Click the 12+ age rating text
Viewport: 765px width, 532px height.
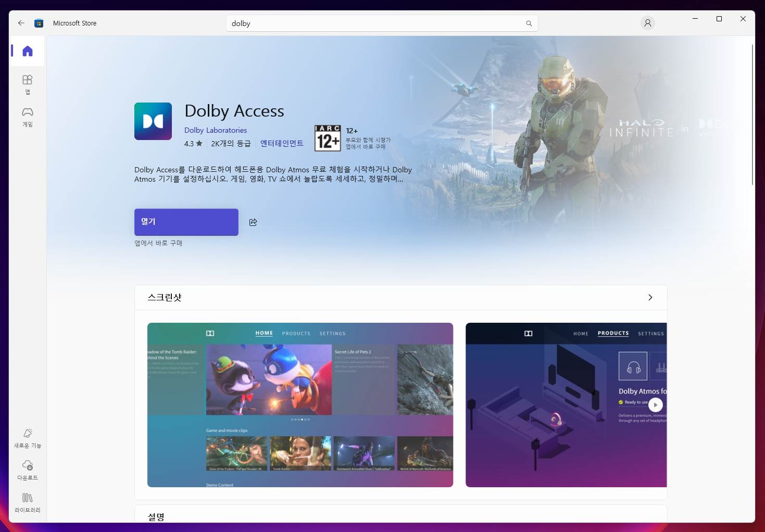352,131
